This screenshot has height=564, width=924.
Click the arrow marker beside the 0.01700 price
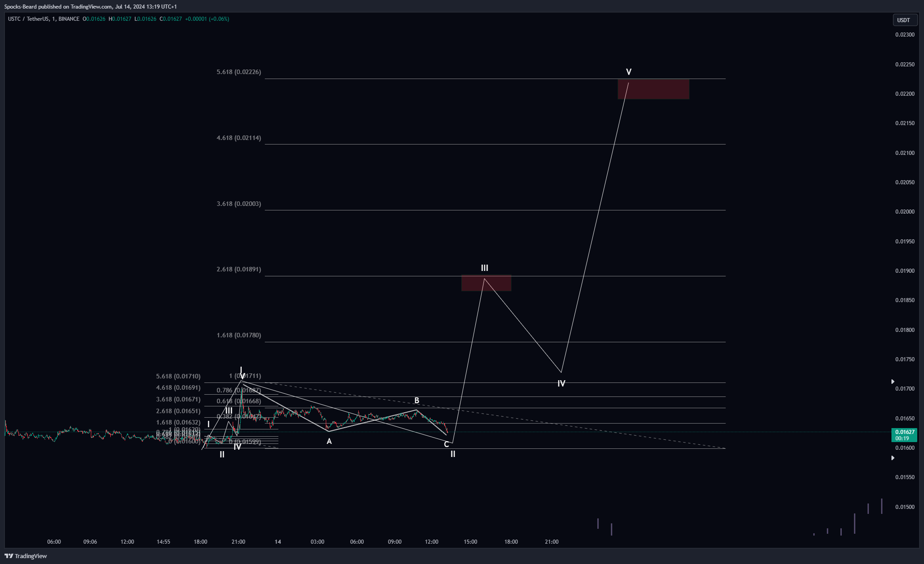[892, 382]
